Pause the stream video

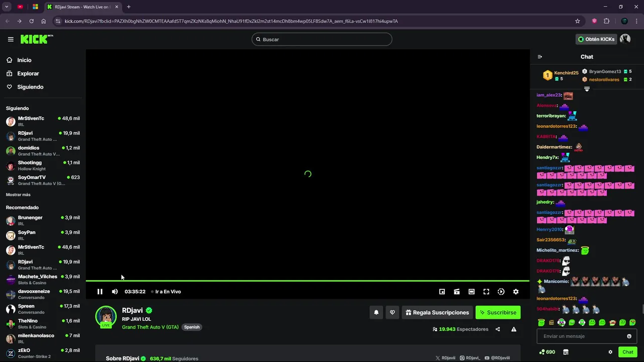(x=100, y=292)
